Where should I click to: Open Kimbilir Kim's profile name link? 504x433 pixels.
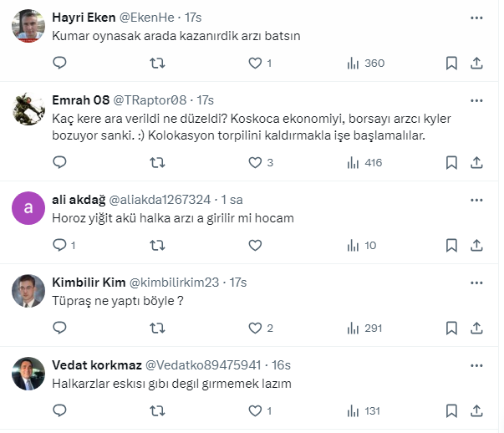click(89, 283)
